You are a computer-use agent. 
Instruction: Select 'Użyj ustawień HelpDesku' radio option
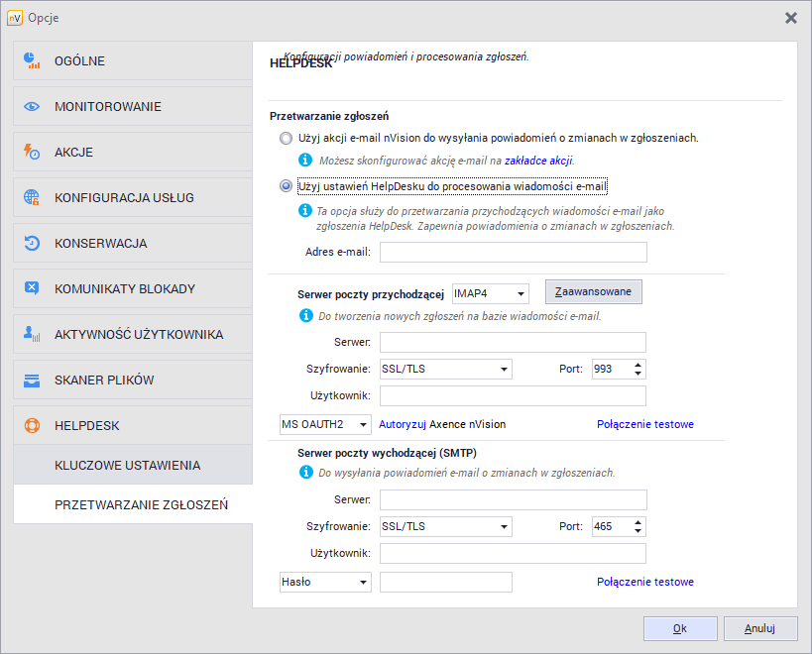pos(287,185)
